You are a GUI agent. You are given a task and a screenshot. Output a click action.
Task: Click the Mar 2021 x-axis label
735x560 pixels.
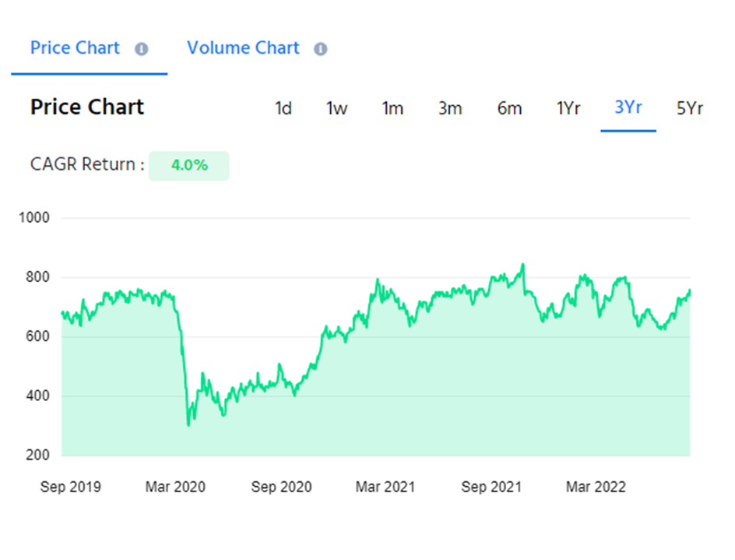click(385, 488)
